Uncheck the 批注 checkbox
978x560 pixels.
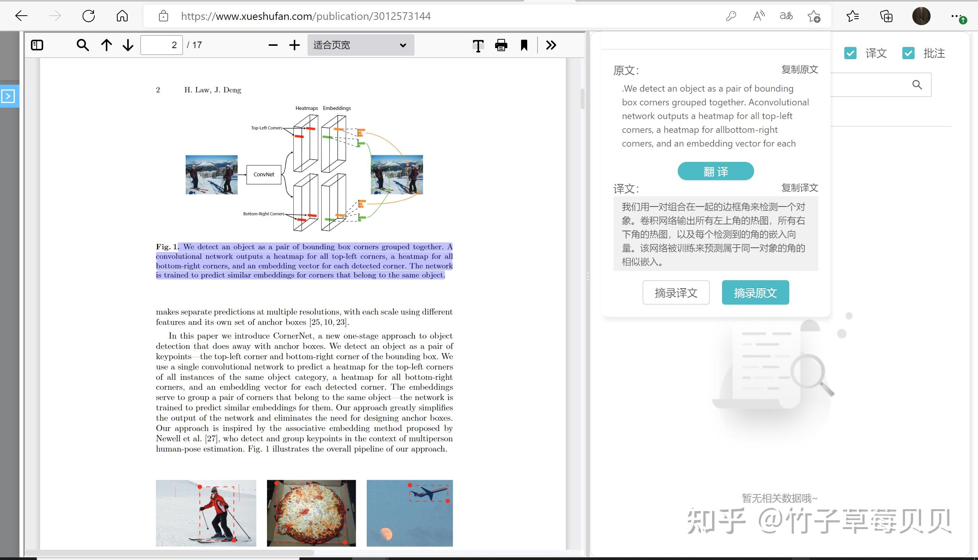pyautogui.click(x=908, y=52)
